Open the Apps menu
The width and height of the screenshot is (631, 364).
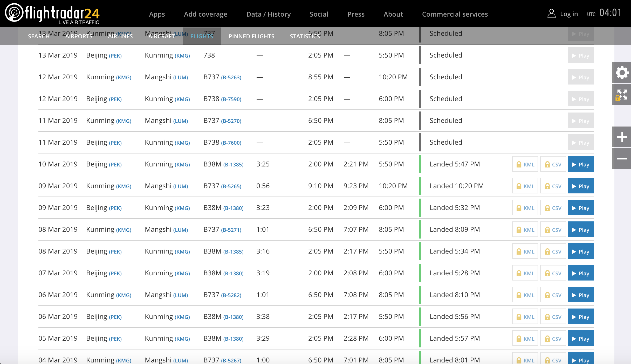point(157,14)
